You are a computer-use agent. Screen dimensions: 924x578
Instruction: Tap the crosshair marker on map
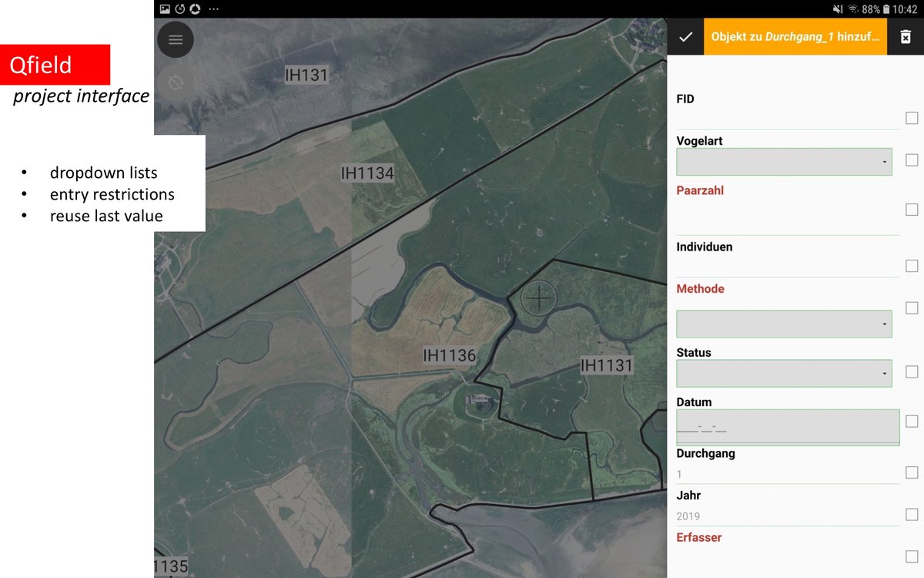[x=538, y=297]
